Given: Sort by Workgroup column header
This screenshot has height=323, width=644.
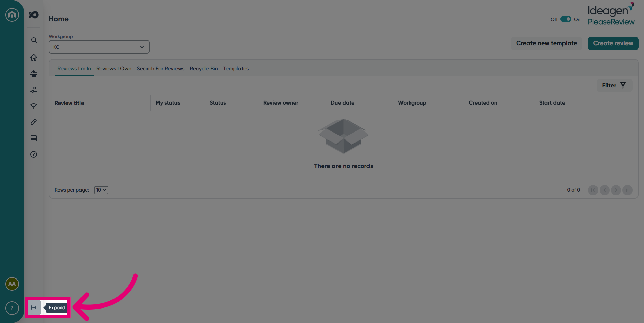Looking at the screenshot, I should 412,103.
